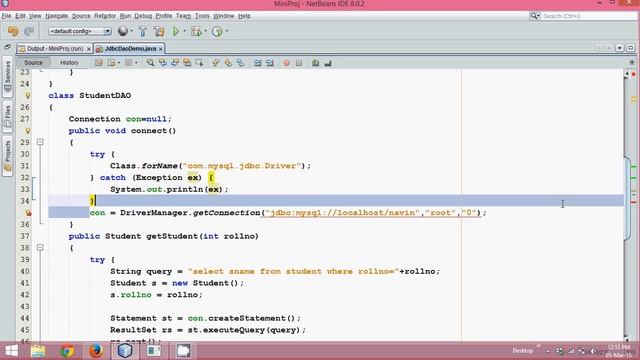Click the Next Bookmark icon

pos(228,63)
